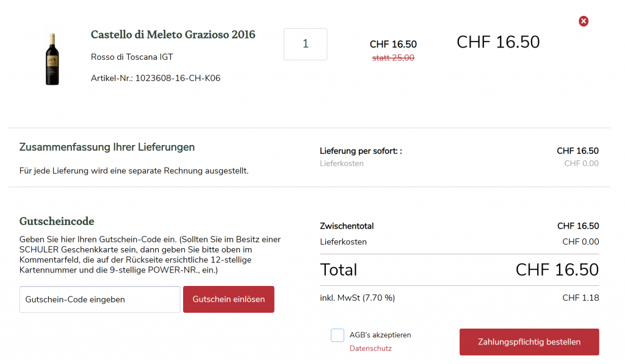Remove the wine item via red X icon
The width and height of the screenshot is (625, 364).
pyautogui.click(x=583, y=21)
